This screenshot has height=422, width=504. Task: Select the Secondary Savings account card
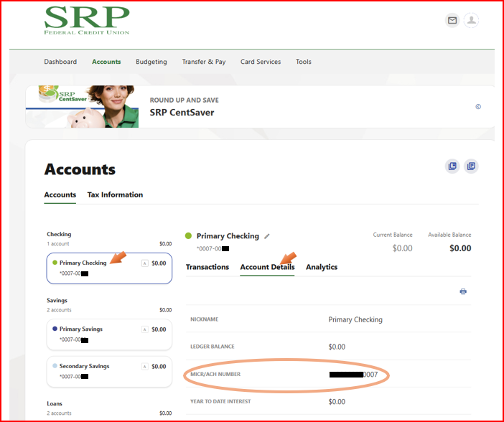tap(109, 370)
